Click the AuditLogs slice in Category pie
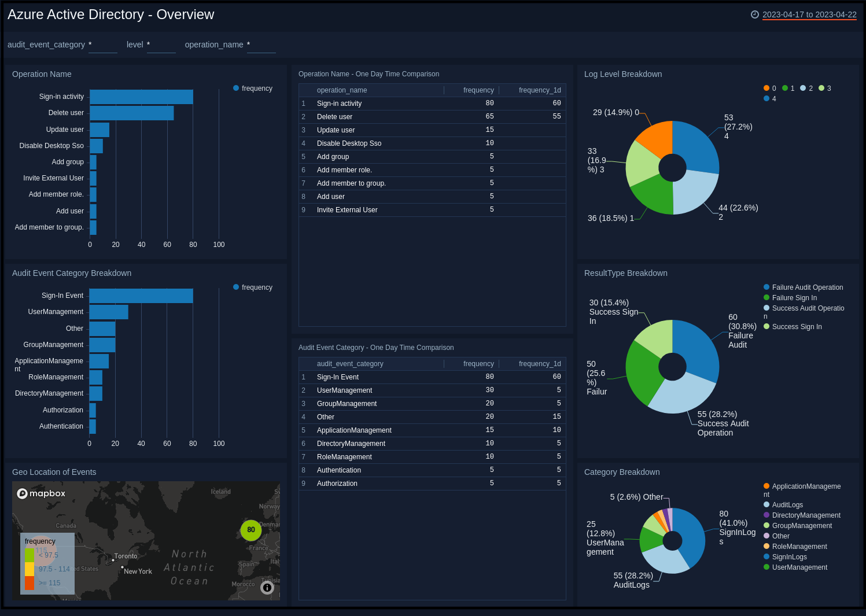Viewport: 866px width, 616px height. 665,561
